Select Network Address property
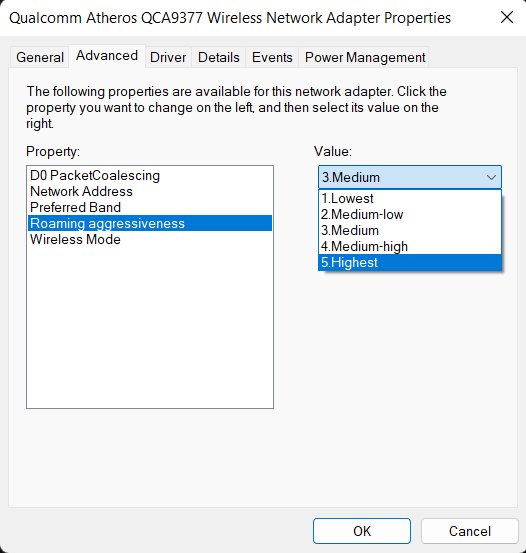 [x=150, y=191]
